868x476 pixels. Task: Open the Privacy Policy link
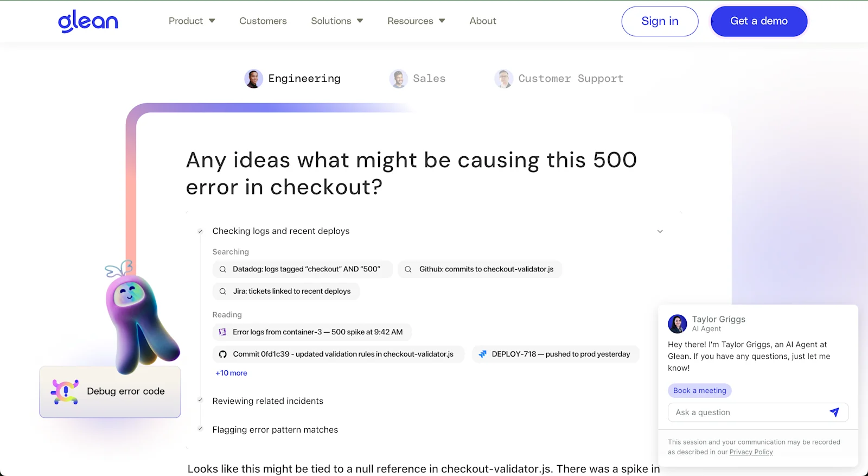(751, 452)
